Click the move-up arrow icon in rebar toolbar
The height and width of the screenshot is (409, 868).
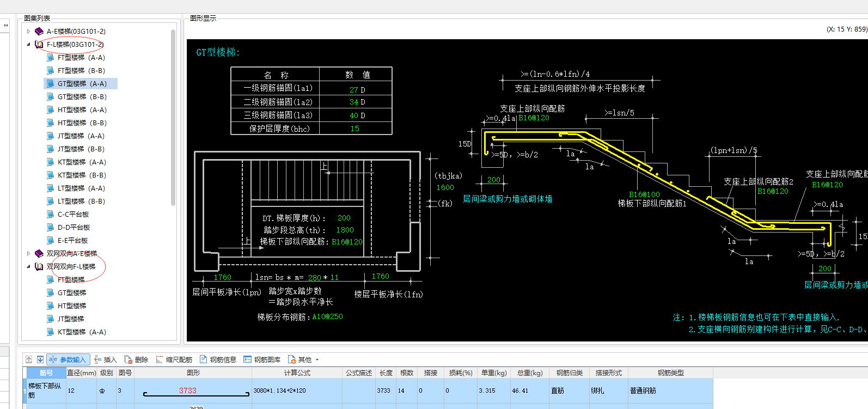point(29,359)
